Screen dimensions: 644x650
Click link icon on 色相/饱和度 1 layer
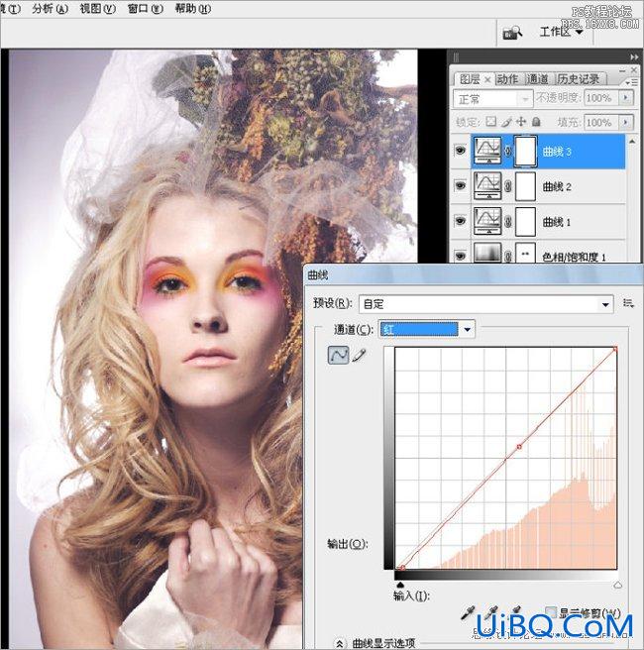pyautogui.click(x=507, y=257)
